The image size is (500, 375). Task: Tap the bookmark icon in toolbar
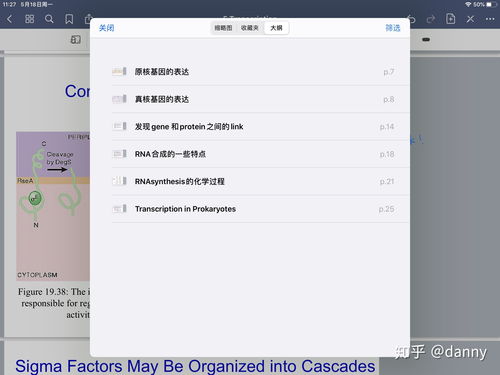coord(69,19)
